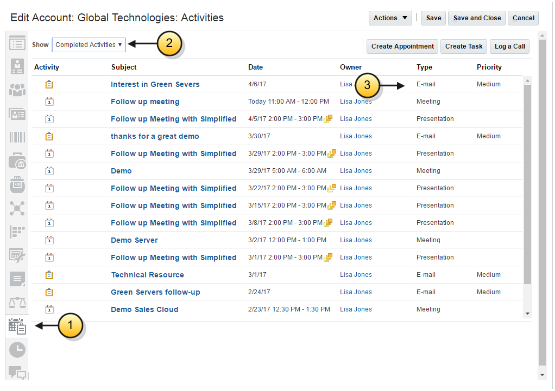Open the clock history sidebar icon
Viewport: 555px width, 391px height.
point(17,350)
